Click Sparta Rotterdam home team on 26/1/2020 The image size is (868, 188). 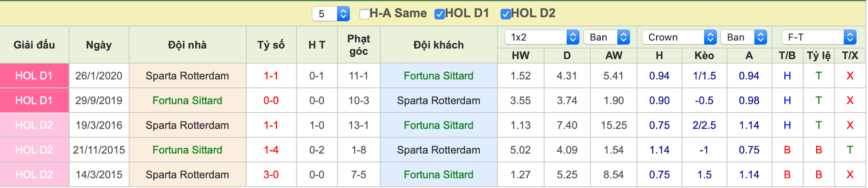click(x=187, y=76)
